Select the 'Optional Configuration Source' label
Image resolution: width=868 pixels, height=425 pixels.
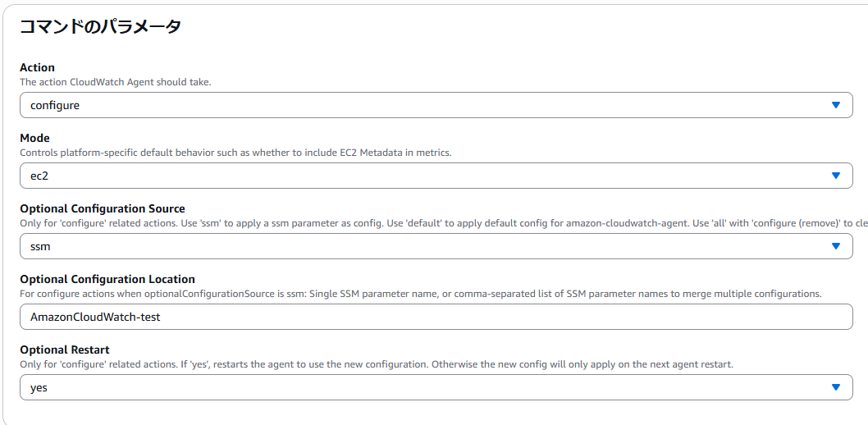pos(103,208)
